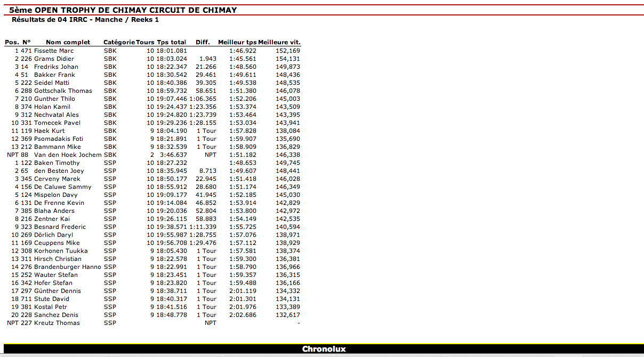This screenshot has height=357, width=644.
Task: Select rider name Fissette Marc
Action: pyautogui.click(x=54, y=51)
